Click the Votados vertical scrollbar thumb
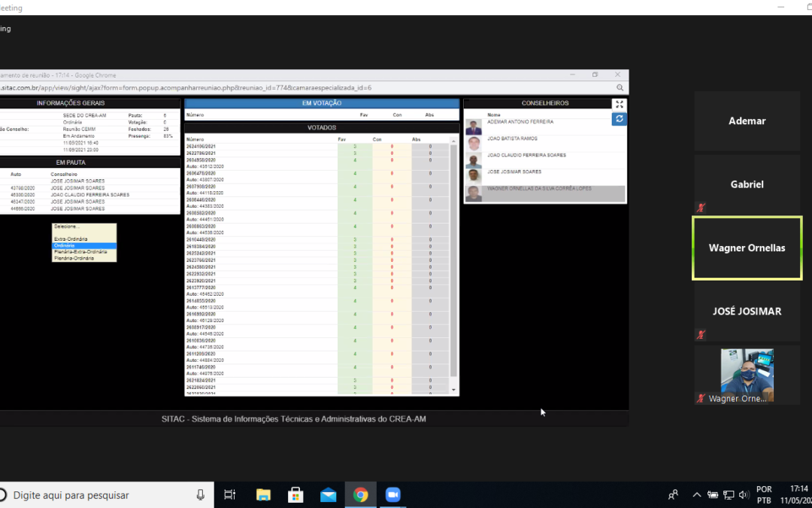Image resolution: width=812 pixels, height=508 pixels. point(453,260)
